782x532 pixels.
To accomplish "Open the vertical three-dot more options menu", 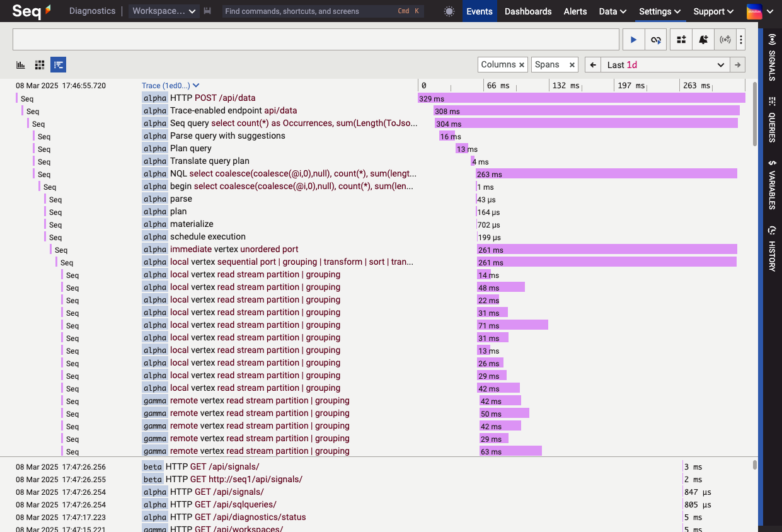I will (x=741, y=40).
